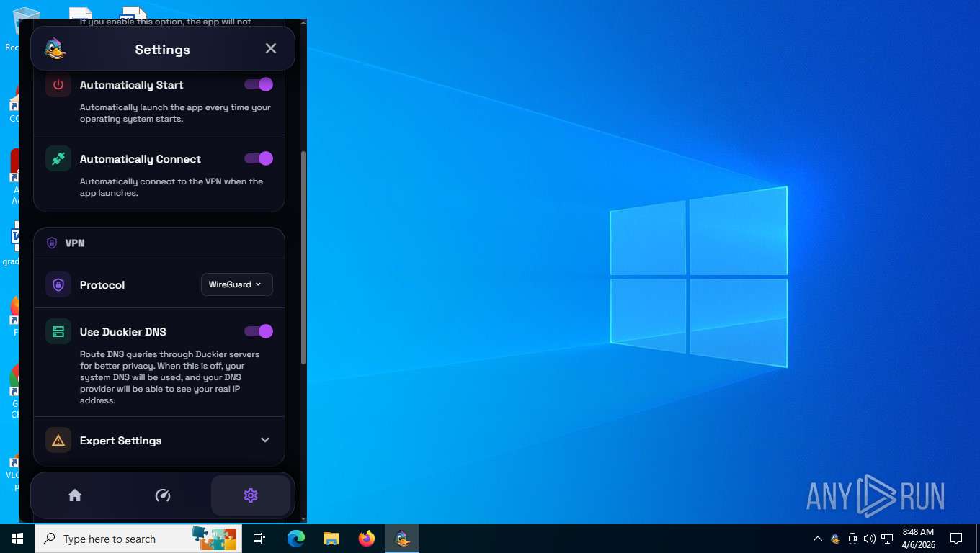Click the Protocol label text
The height and width of the screenshot is (553, 980).
(x=102, y=285)
